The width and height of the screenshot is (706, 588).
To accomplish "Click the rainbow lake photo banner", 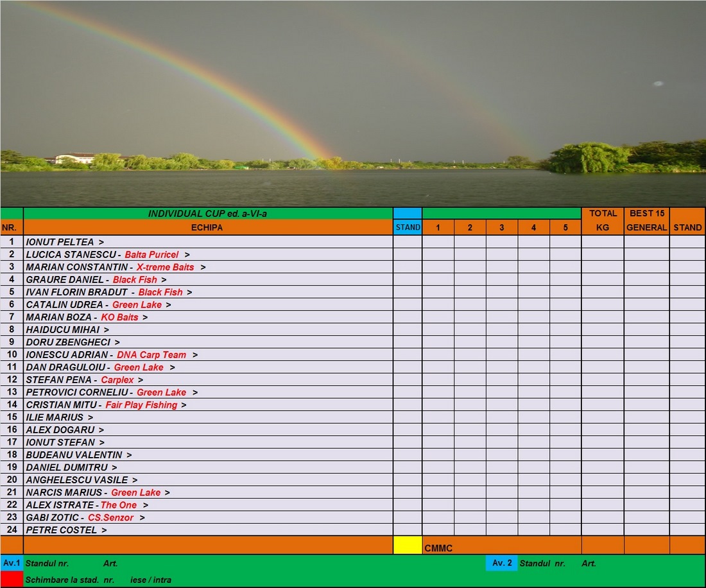I will click(x=353, y=103).
